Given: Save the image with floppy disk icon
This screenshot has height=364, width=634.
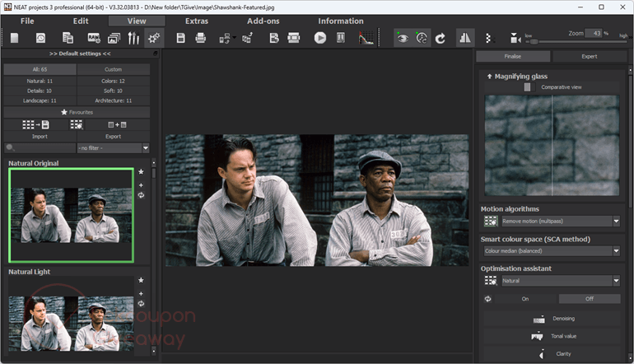Looking at the screenshot, I should click(x=181, y=38).
